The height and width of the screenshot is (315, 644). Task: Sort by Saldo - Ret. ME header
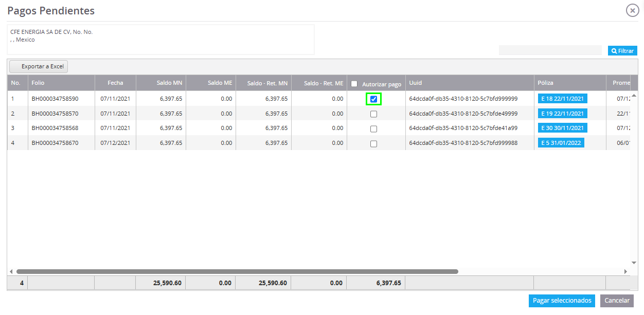pyautogui.click(x=319, y=83)
